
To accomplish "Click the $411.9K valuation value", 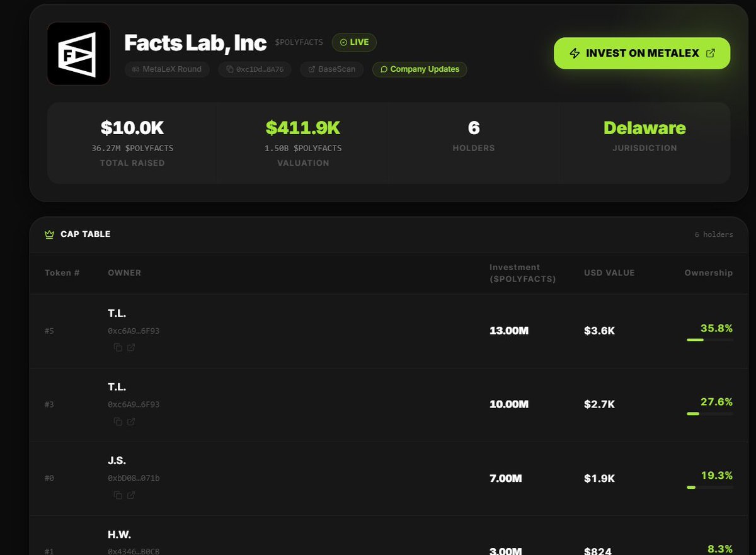I will pyautogui.click(x=303, y=129).
